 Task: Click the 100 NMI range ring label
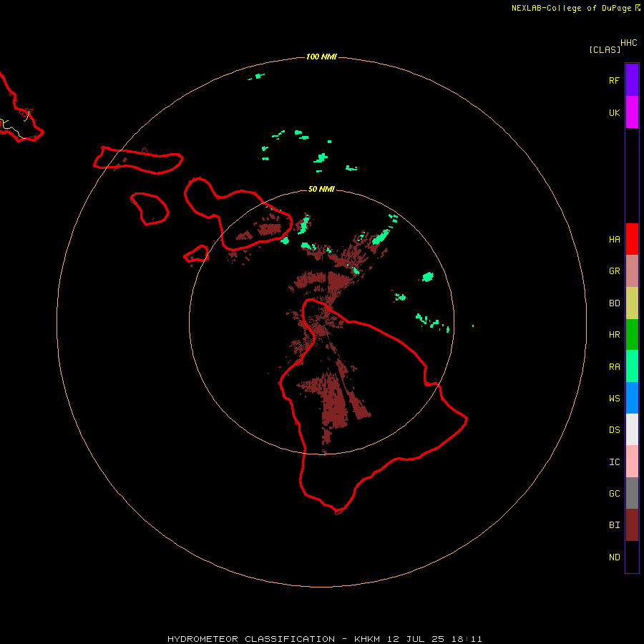321,57
